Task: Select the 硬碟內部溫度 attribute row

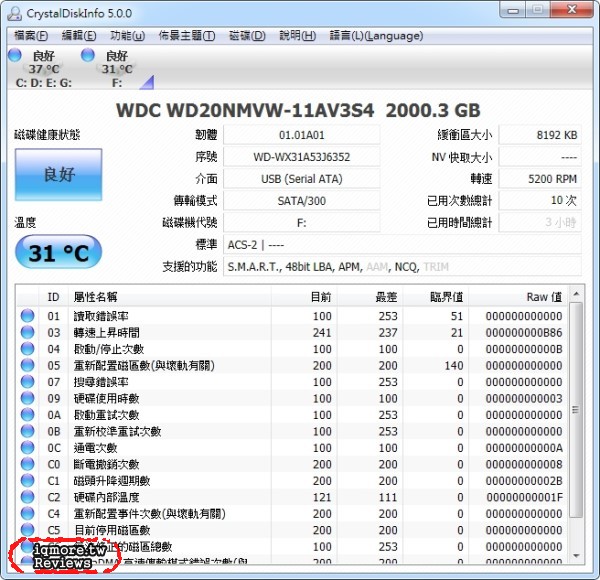Action: (292, 497)
